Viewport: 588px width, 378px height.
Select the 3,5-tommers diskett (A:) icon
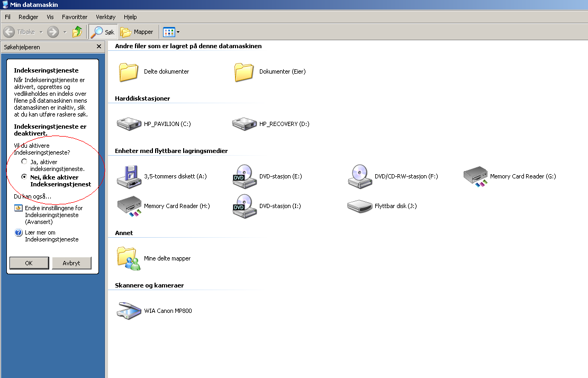tap(129, 176)
